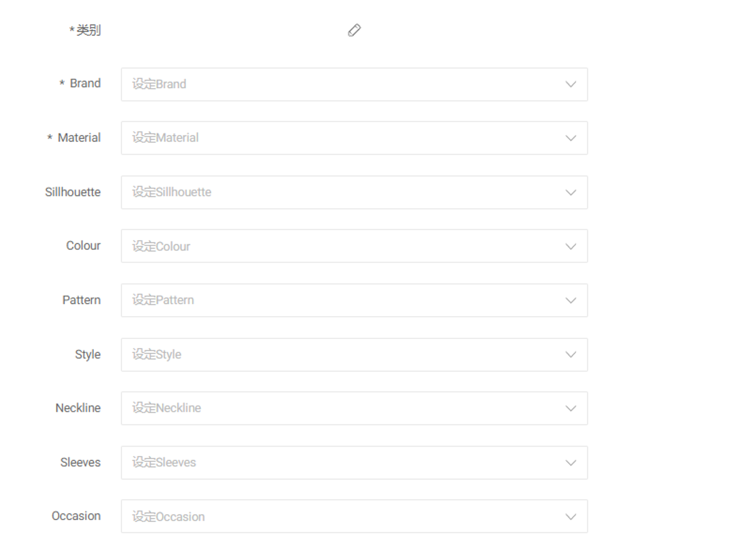Select the Neckline combo box

(354, 408)
